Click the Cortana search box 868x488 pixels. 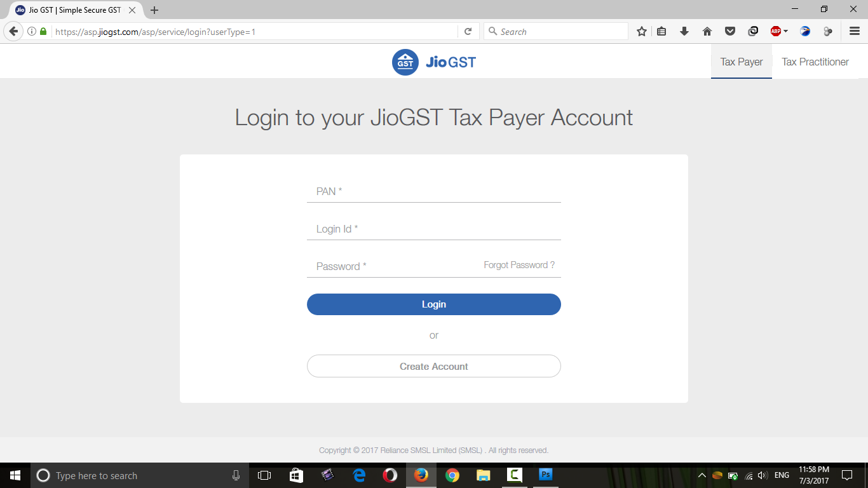coord(140,475)
